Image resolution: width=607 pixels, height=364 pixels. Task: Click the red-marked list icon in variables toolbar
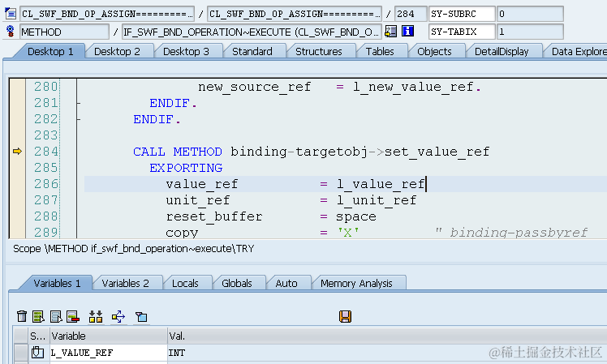(x=73, y=316)
